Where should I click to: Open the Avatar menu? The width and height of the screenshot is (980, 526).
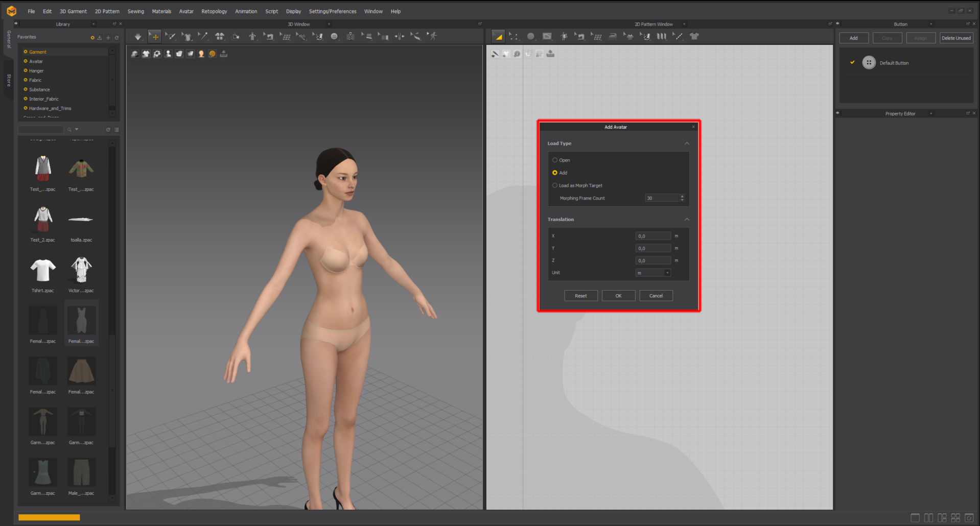coord(186,11)
